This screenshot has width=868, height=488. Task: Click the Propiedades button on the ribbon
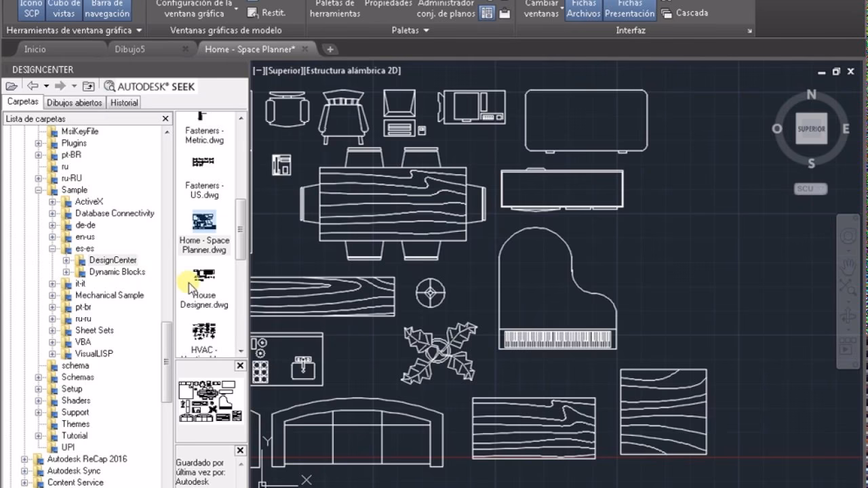coord(387,4)
